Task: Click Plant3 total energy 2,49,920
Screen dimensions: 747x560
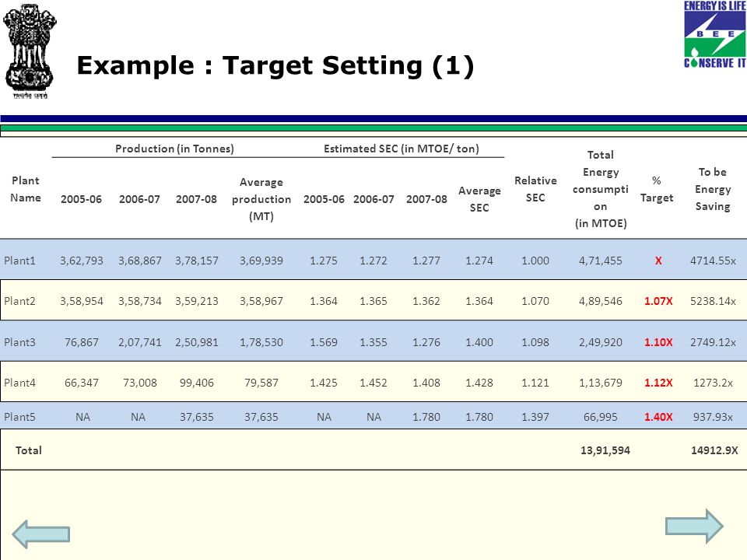Action: coord(600,342)
